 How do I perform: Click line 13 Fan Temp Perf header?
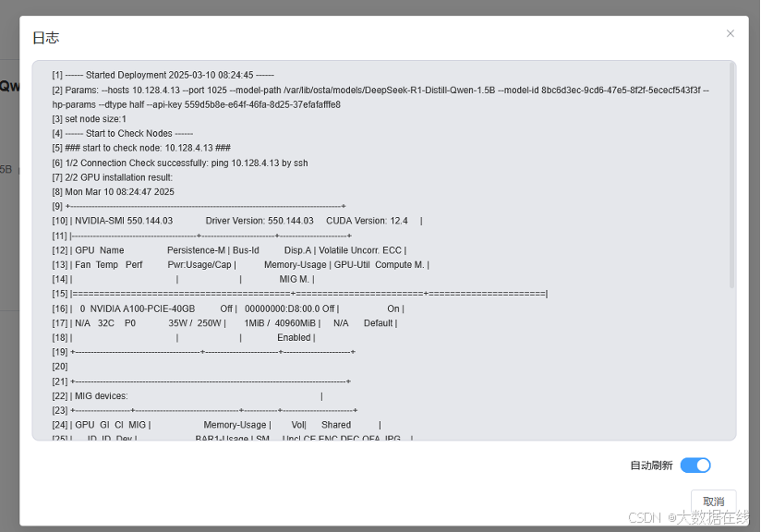pyautogui.click(x=241, y=265)
